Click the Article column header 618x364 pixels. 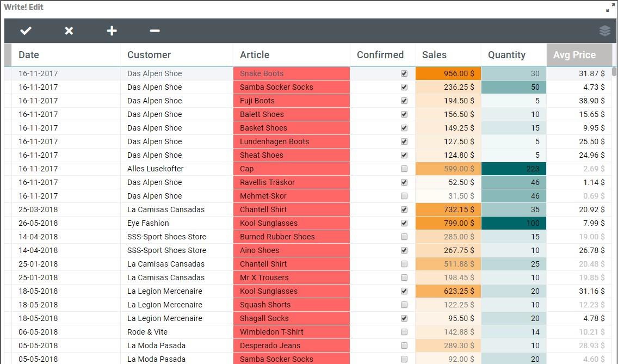[292, 55]
